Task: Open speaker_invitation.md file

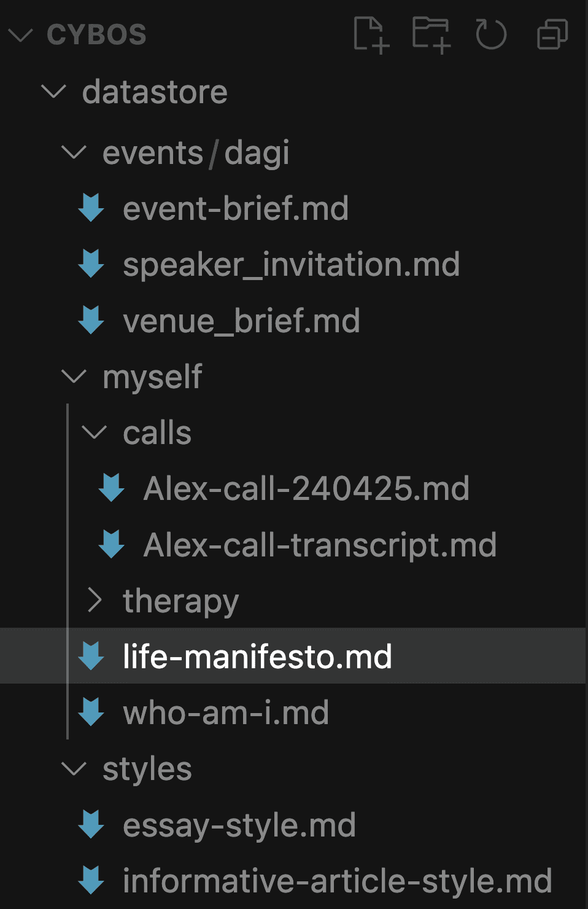Action: tap(291, 265)
